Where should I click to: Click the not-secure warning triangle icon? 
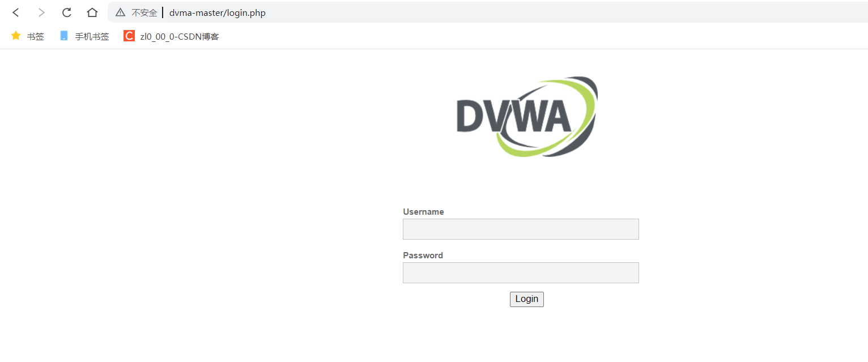[x=120, y=12]
